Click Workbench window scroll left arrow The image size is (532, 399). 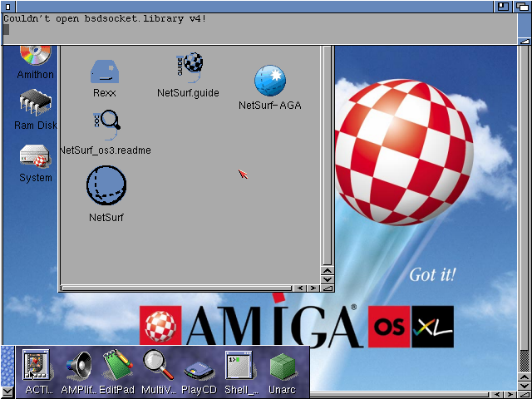497,395
